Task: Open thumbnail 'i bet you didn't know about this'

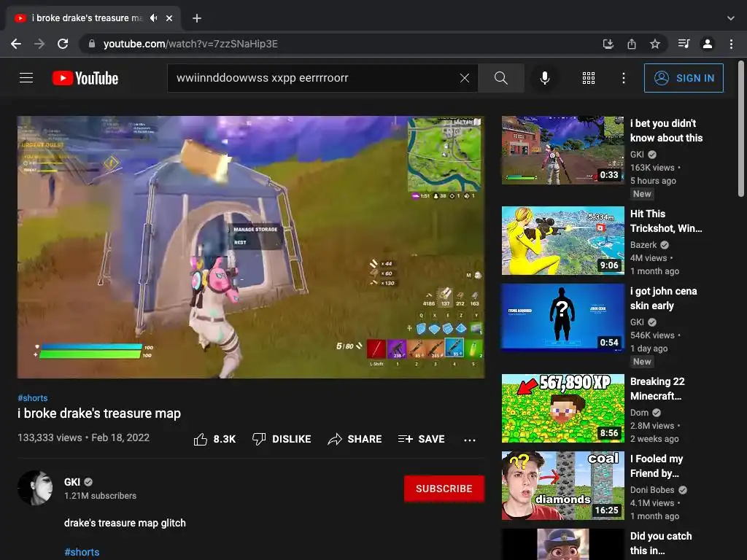Action: 562,150
